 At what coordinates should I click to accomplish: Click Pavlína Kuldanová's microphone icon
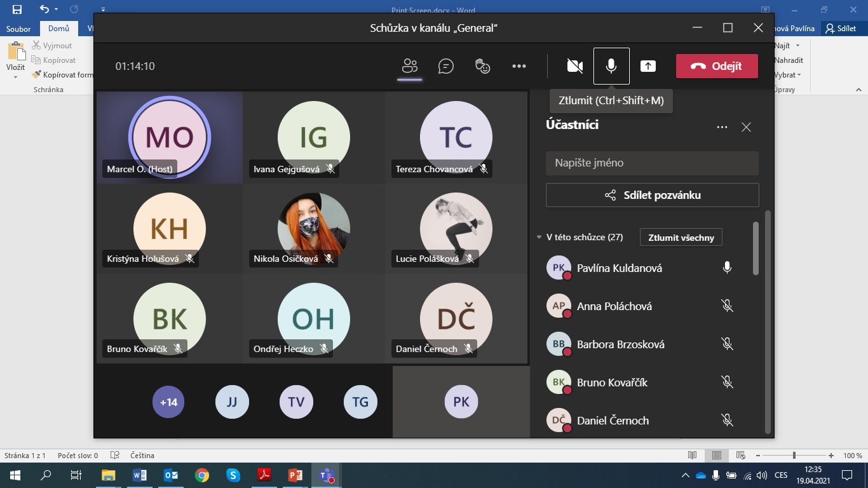tap(728, 268)
